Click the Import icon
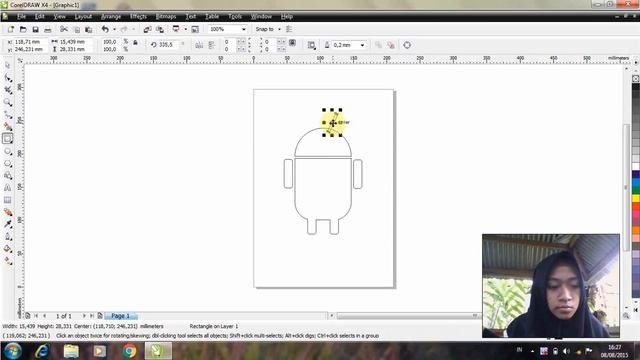This screenshot has width=640, height=360. coord(147,29)
